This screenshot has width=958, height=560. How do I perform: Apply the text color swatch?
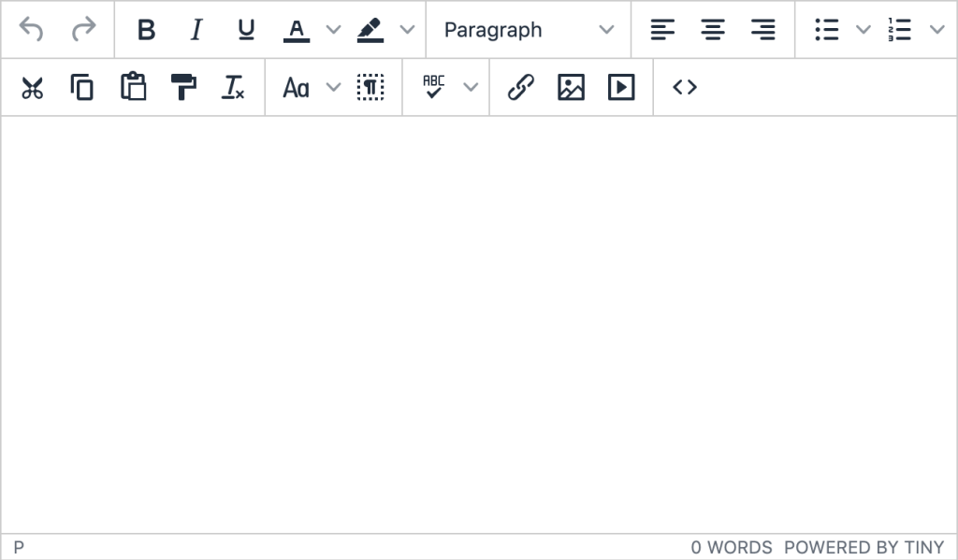coord(297,30)
